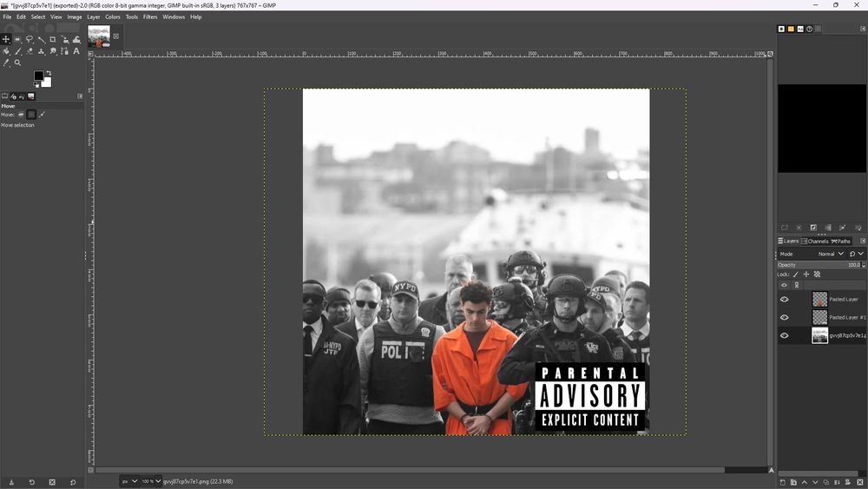This screenshot has height=489, width=868.
Task: Toggle lock pixels for the layer
Action: tap(796, 274)
